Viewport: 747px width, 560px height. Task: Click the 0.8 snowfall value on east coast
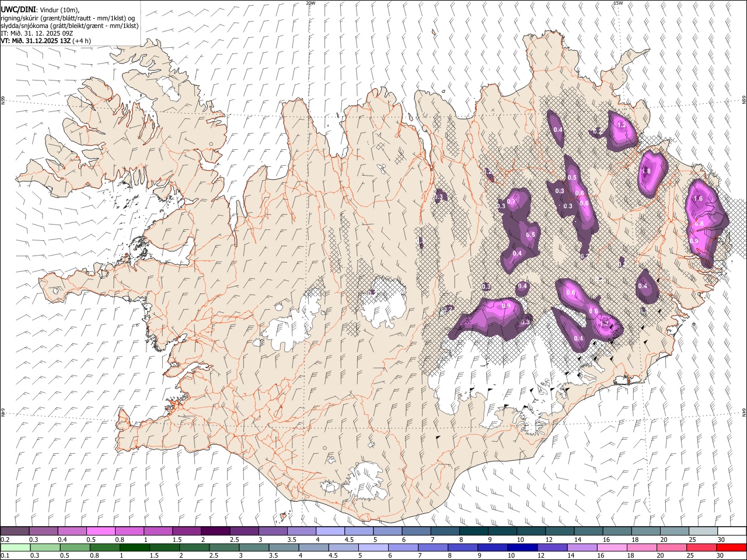(699, 223)
